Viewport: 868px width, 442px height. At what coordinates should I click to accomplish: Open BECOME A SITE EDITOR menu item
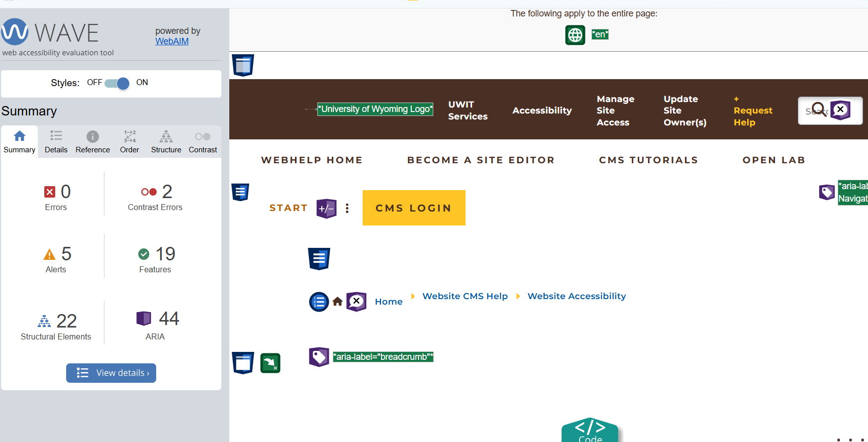point(481,160)
